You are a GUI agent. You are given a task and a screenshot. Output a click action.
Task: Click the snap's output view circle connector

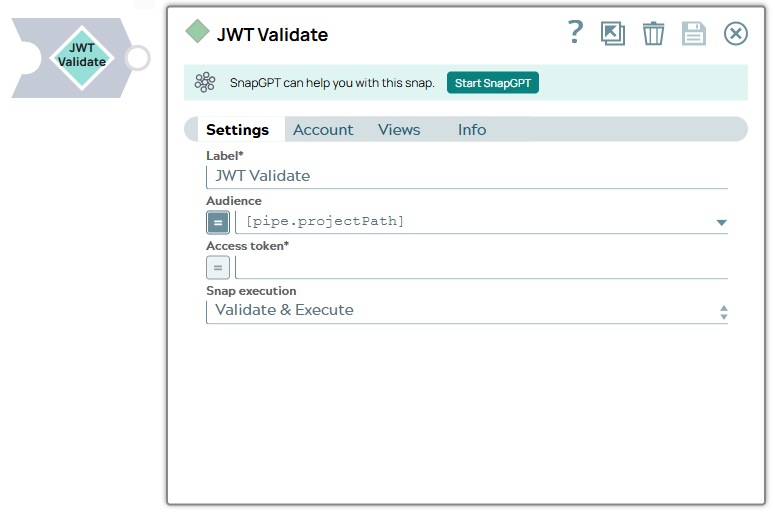(x=138, y=58)
